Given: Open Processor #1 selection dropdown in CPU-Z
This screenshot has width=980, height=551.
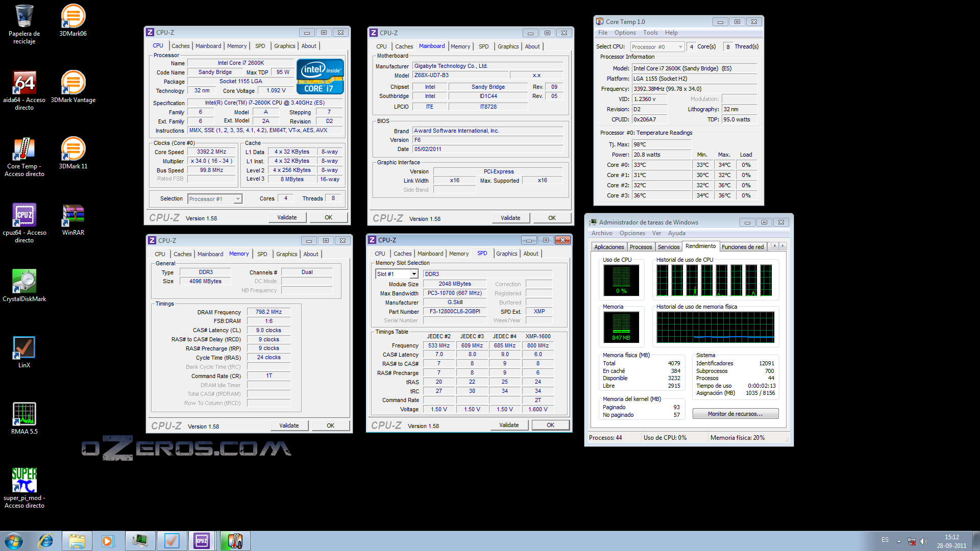Looking at the screenshot, I should point(215,199).
